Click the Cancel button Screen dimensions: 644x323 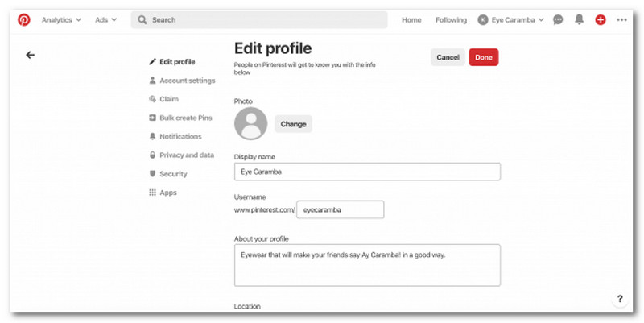(448, 57)
